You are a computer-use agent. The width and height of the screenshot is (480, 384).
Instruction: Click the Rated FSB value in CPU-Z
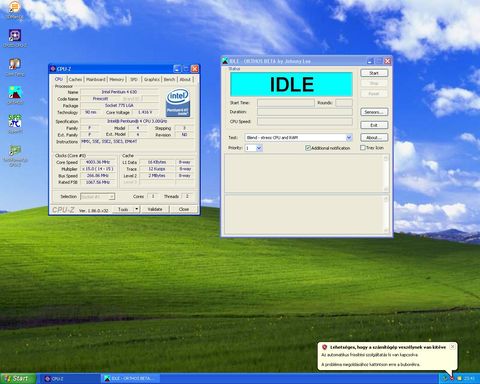[x=98, y=182]
